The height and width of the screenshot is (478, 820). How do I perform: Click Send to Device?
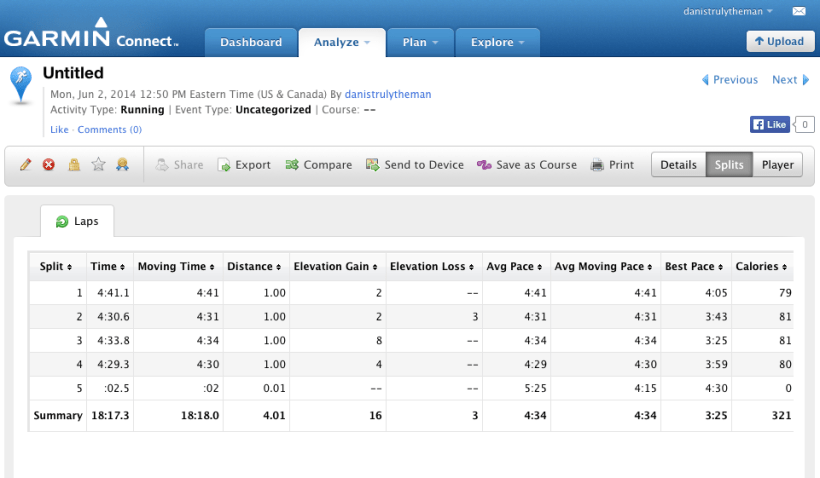pos(415,165)
